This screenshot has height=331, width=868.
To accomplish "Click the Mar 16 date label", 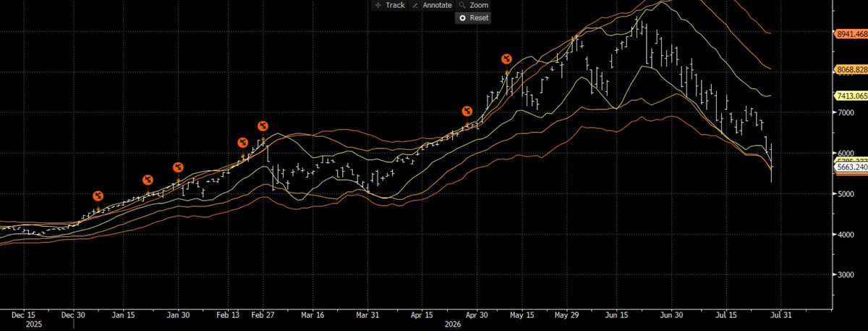I will tap(314, 316).
